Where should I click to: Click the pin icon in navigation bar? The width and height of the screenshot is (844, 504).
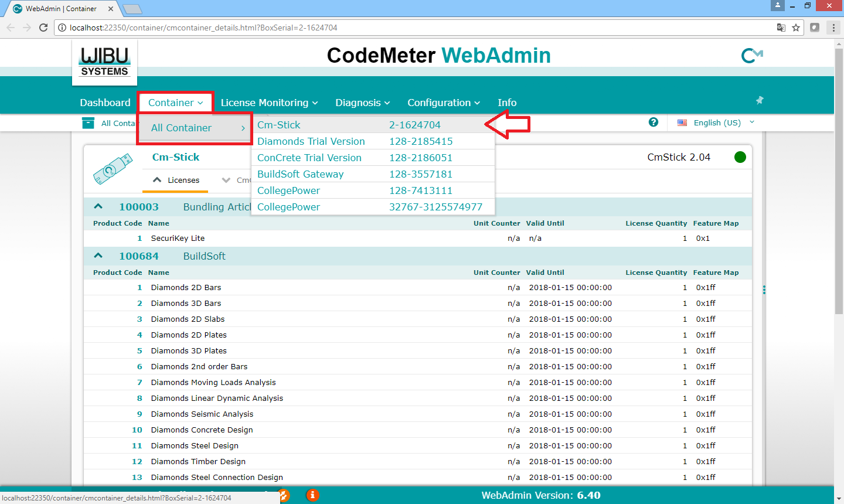(760, 100)
